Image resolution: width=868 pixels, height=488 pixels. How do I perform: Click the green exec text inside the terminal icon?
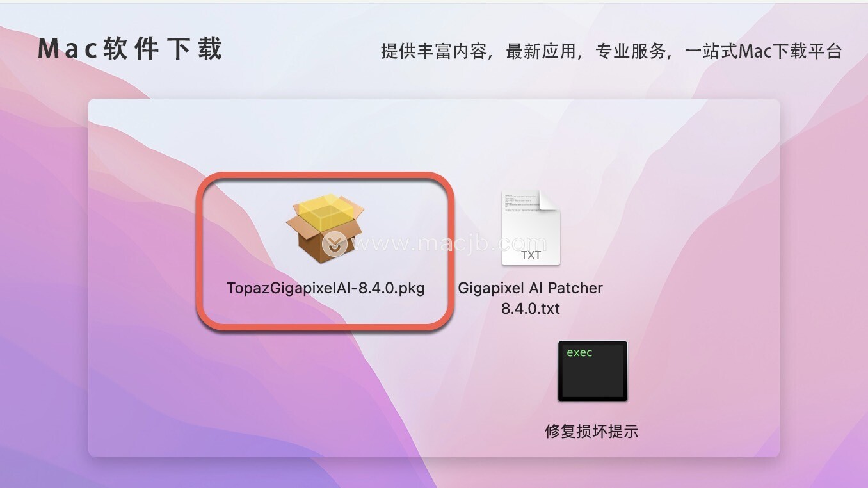click(x=579, y=353)
